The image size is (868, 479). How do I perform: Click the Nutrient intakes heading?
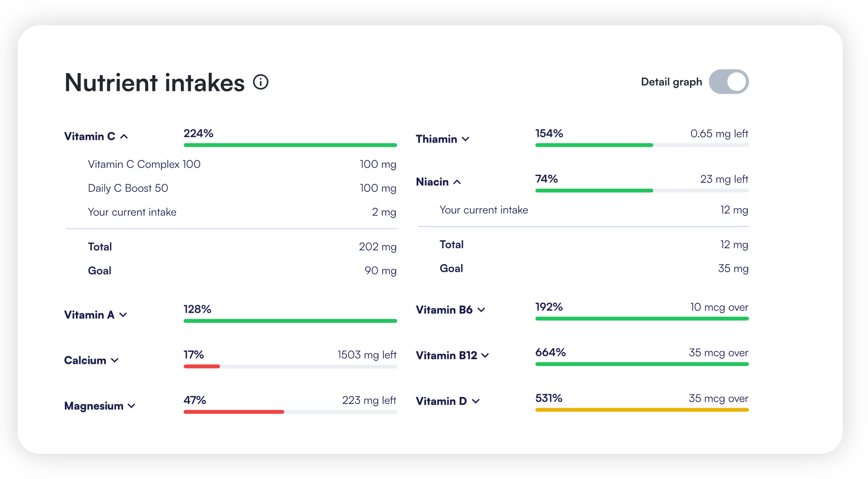pyautogui.click(x=154, y=83)
